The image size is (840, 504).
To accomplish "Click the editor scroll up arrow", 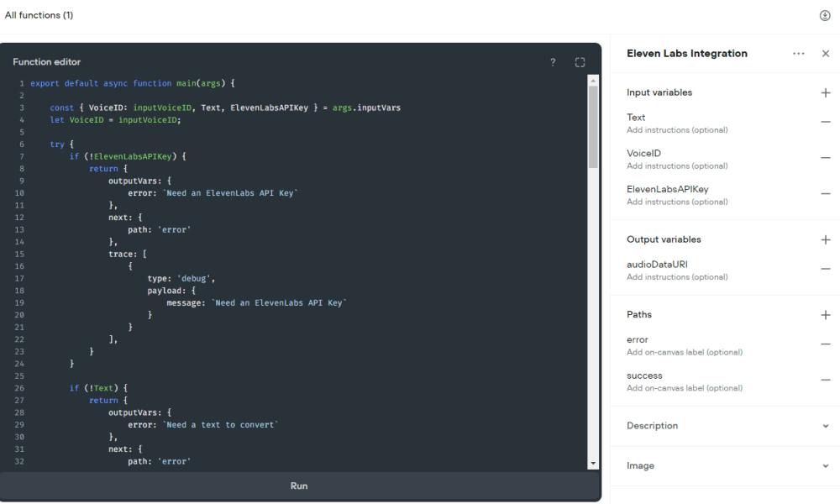I will [593, 81].
